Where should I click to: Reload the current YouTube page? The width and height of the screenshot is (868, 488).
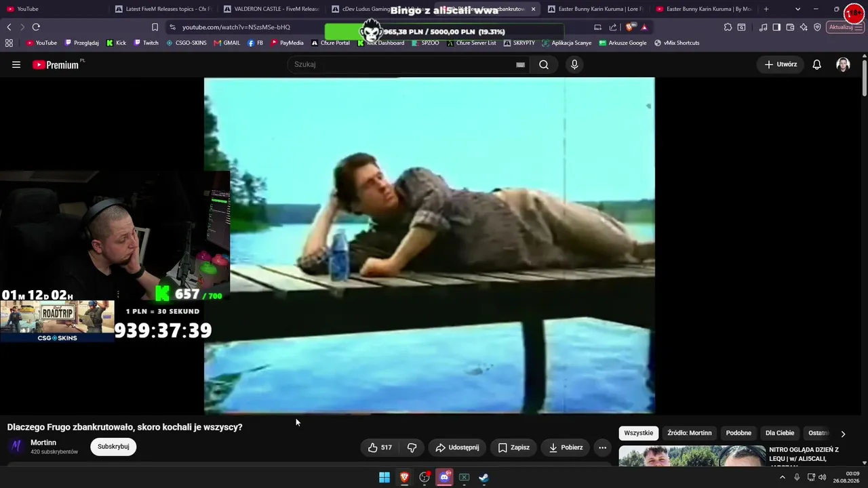point(36,27)
